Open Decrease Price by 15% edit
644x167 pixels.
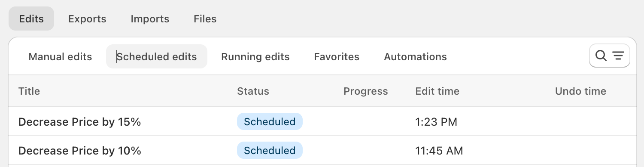(80, 122)
